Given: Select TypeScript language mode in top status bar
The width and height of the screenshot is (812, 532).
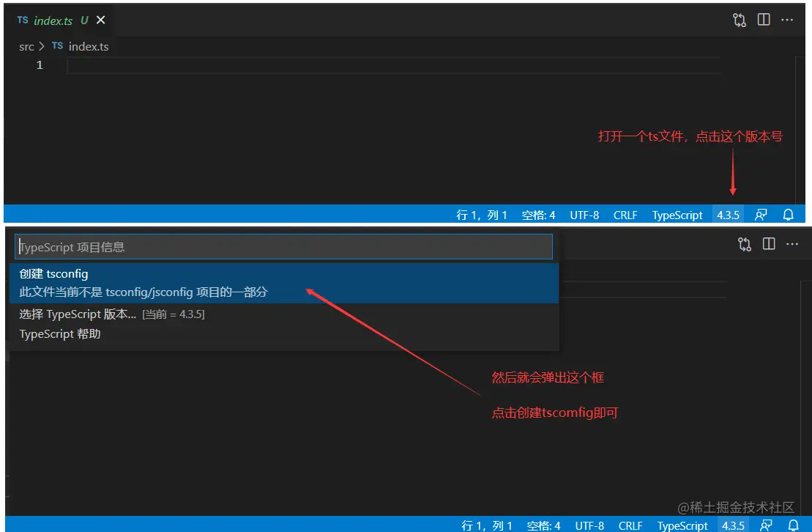Looking at the screenshot, I should pyautogui.click(x=677, y=215).
